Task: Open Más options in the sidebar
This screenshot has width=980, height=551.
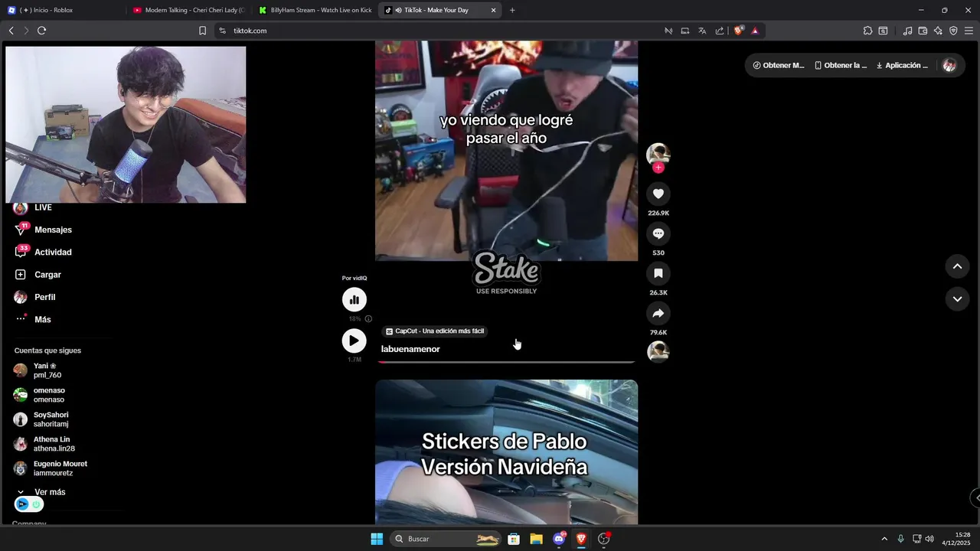Action: (x=34, y=319)
